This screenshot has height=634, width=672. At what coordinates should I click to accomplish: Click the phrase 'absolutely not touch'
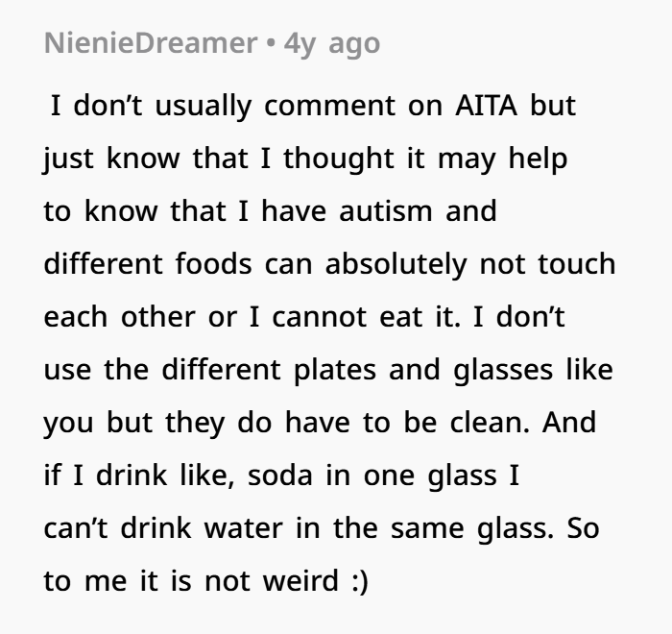coord(470,263)
